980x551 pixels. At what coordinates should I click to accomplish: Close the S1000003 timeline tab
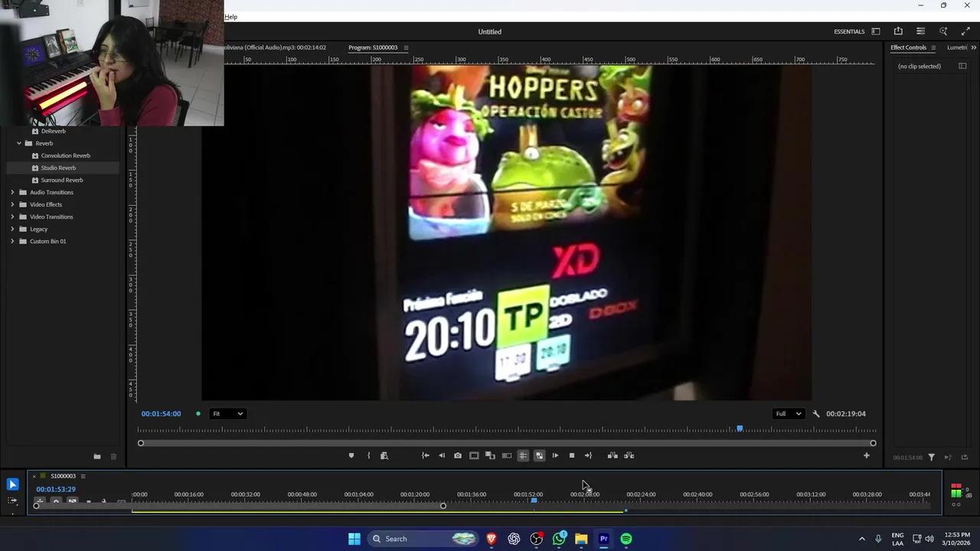tap(34, 476)
